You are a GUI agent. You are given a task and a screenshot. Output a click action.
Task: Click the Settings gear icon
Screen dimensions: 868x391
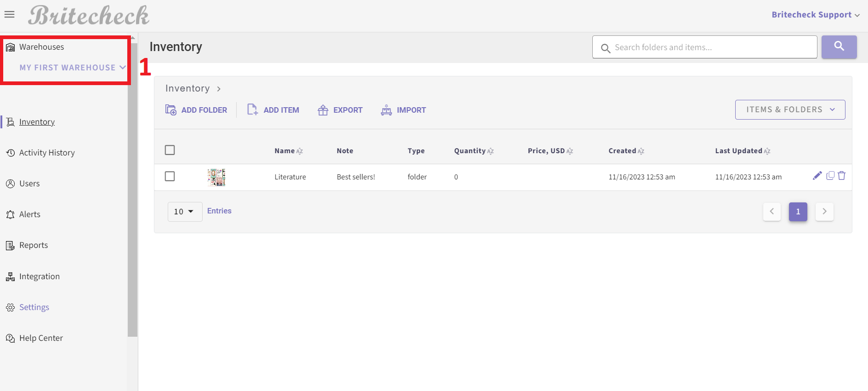(x=10, y=307)
